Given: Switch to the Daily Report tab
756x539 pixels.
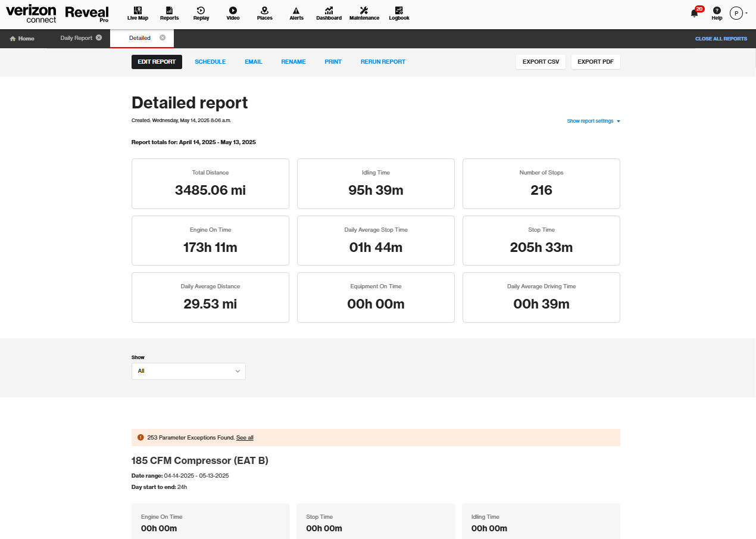Looking at the screenshot, I should click(76, 38).
